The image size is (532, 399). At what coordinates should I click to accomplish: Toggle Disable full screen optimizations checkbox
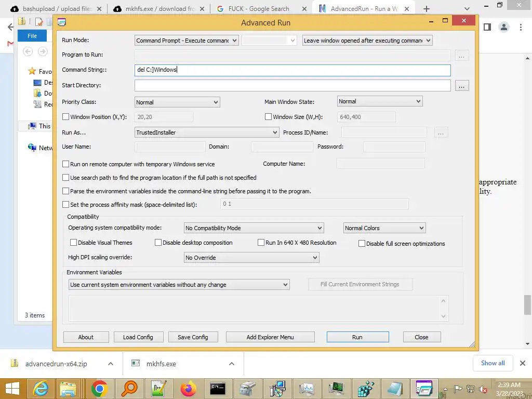[362, 243]
